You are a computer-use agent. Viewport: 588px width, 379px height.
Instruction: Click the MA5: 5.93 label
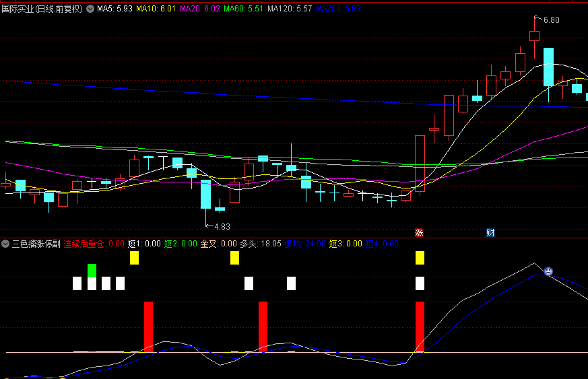tap(115, 9)
